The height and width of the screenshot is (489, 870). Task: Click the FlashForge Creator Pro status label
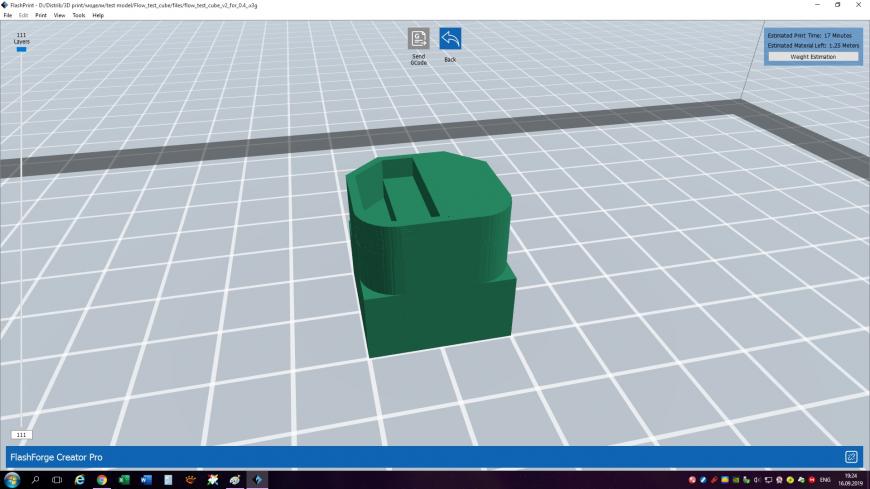click(57, 457)
